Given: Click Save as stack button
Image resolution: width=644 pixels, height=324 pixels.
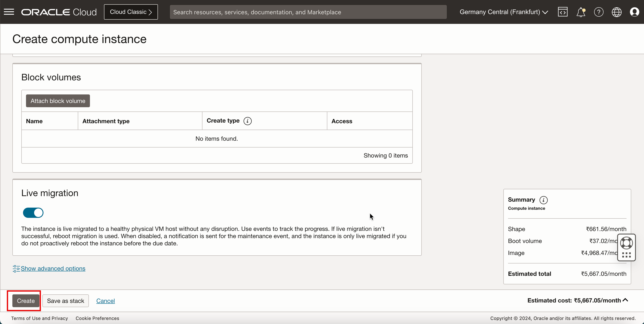Looking at the screenshot, I should (x=66, y=301).
